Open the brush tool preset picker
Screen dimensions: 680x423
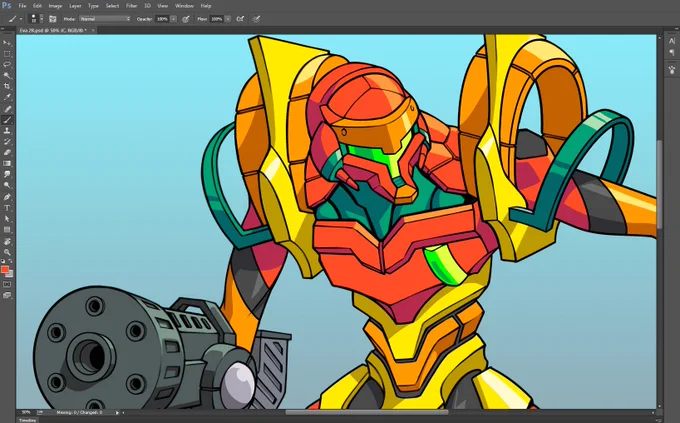pyautogui.click(x=15, y=19)
